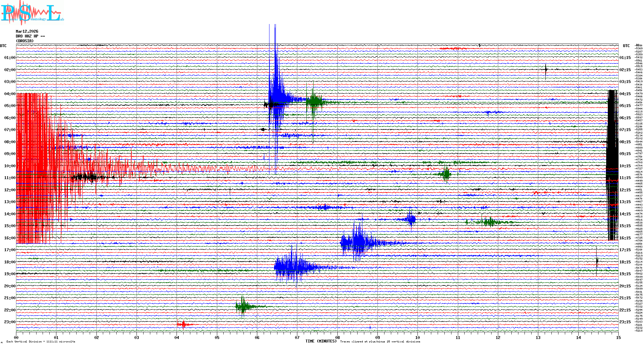Click the PSL seismology lab logo
The image size is (644, 346).
32,13
